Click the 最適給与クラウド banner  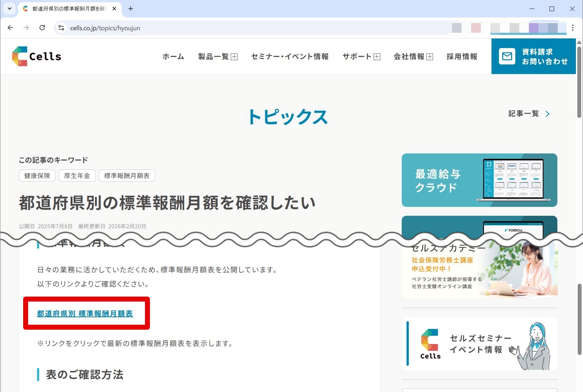479,180
